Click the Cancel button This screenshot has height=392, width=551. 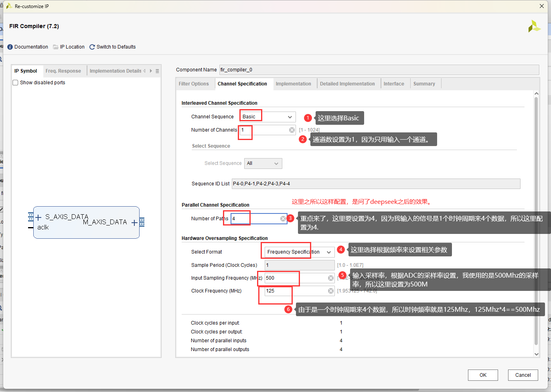(x=523, y=375)
